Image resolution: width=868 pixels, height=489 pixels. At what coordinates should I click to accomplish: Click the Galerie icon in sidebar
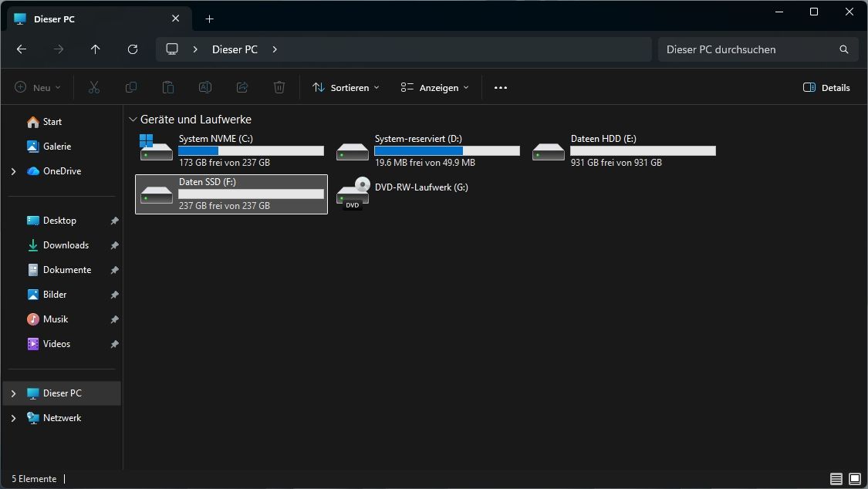tap(33, 147)
